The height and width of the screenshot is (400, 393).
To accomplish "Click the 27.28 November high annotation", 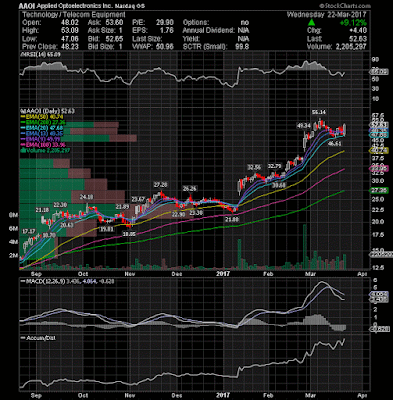I will [x=160, y=184].
